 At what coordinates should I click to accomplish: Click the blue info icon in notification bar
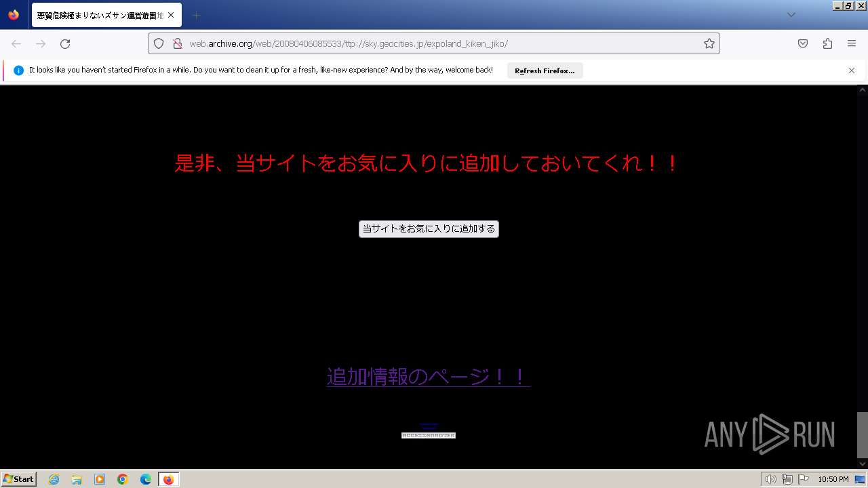pyautogui.click(x=19, y=70)
